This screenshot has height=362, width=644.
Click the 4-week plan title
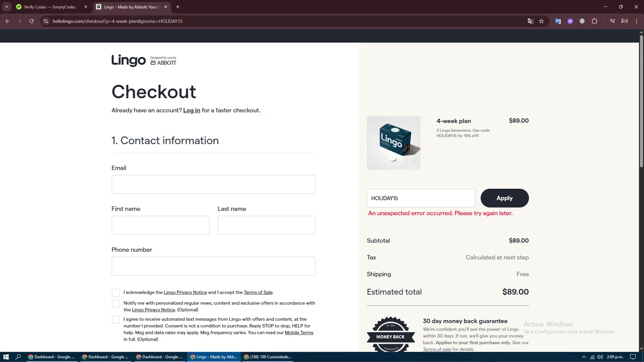click(454, 121)
